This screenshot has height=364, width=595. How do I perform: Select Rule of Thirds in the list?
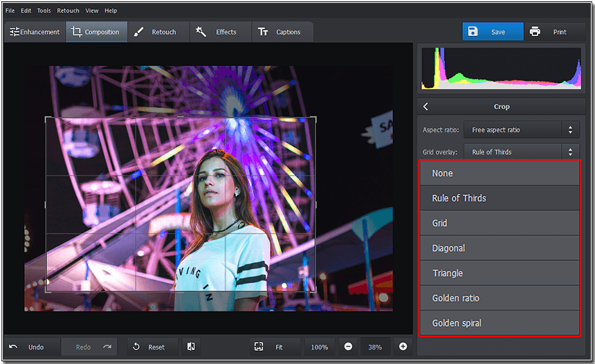[500, 198]
